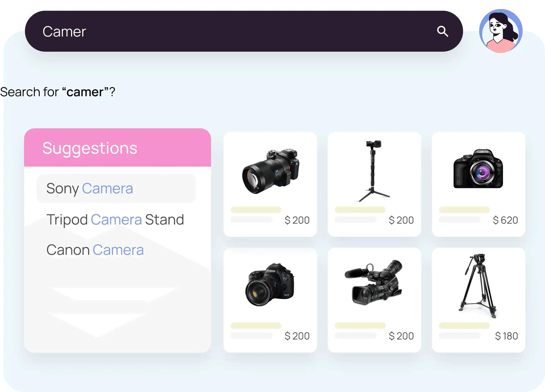The image size is (545, 392).
Task: Click the $ 620 price label
Action: pos(505,220)
